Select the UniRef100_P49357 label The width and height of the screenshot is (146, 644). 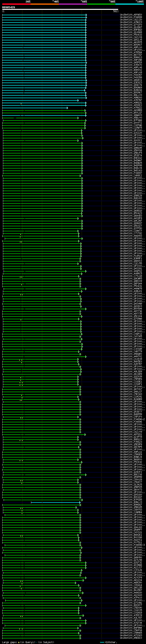tap(131, 75)
